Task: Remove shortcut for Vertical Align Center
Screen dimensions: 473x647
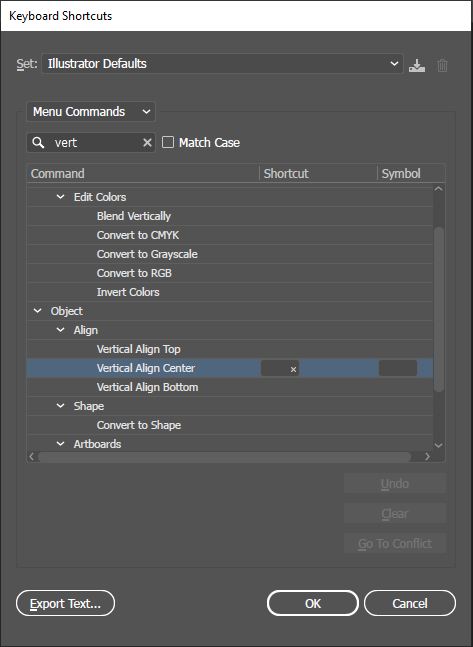Action: click(293, 369)
